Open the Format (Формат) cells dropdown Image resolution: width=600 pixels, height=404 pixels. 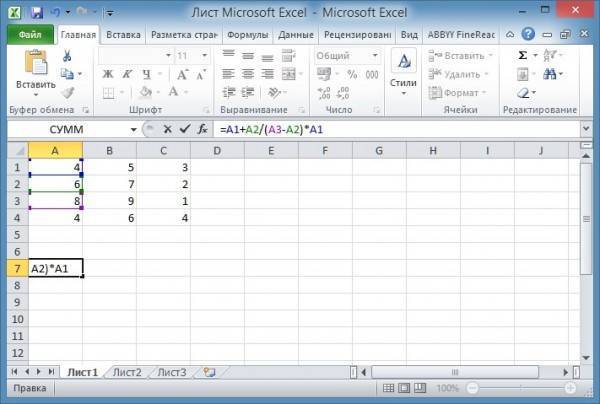pos(464,92)
